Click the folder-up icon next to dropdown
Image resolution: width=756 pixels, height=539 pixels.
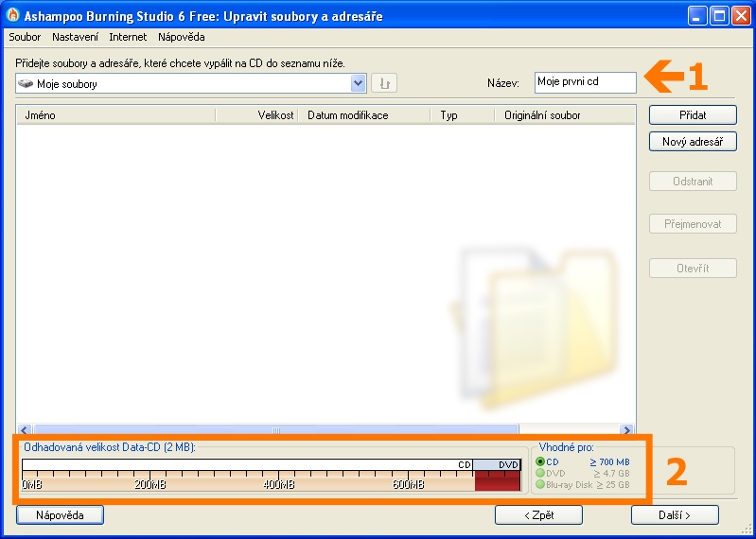point(384,83)
